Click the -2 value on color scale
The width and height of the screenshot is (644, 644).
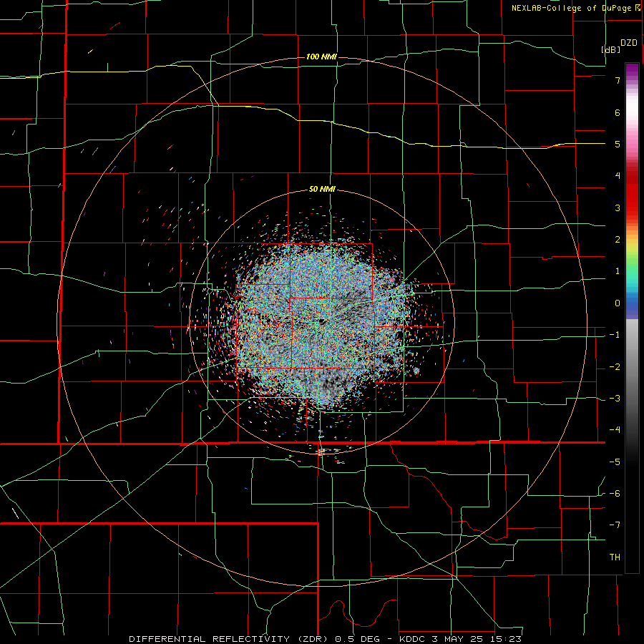[x=615, y=367]
